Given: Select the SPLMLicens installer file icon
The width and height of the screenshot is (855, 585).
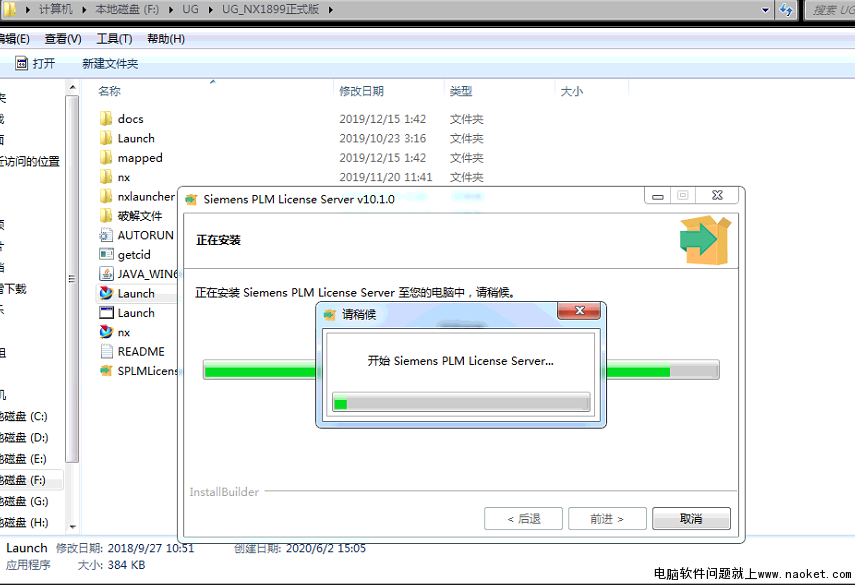Looking at the screenshot, I should pyautogui.click(x=106, y=371).
